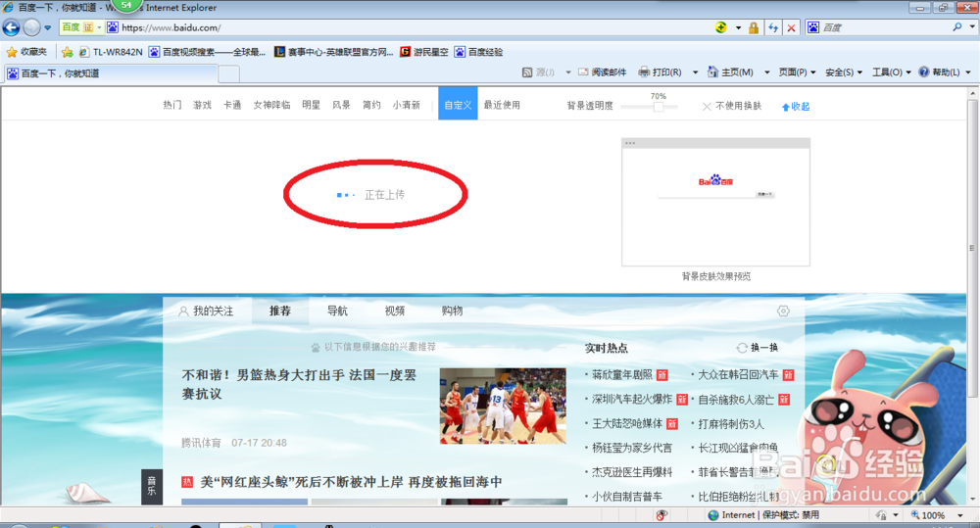Click the Help (帮助) question mark icon
This screenshot has width=980, height=528.
(x=924, y=72)
